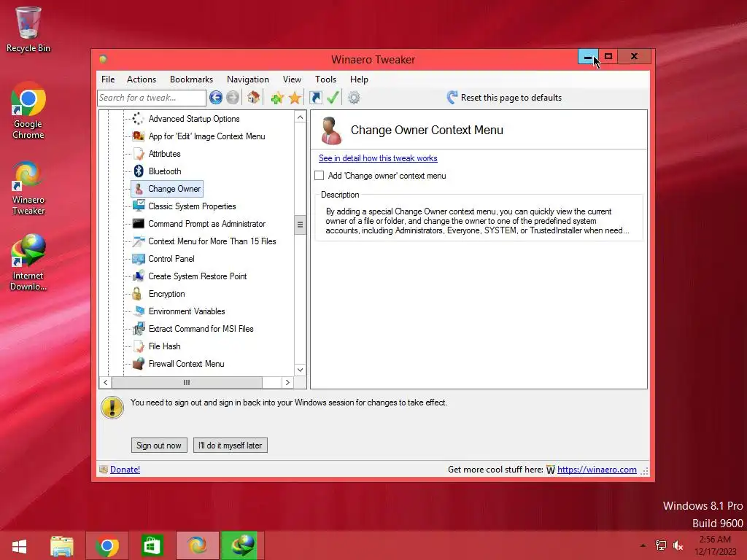Click the export shortcut arrow toolbar icon
Image resolution: width=747 pixels, height=560 pixels.
315,98
